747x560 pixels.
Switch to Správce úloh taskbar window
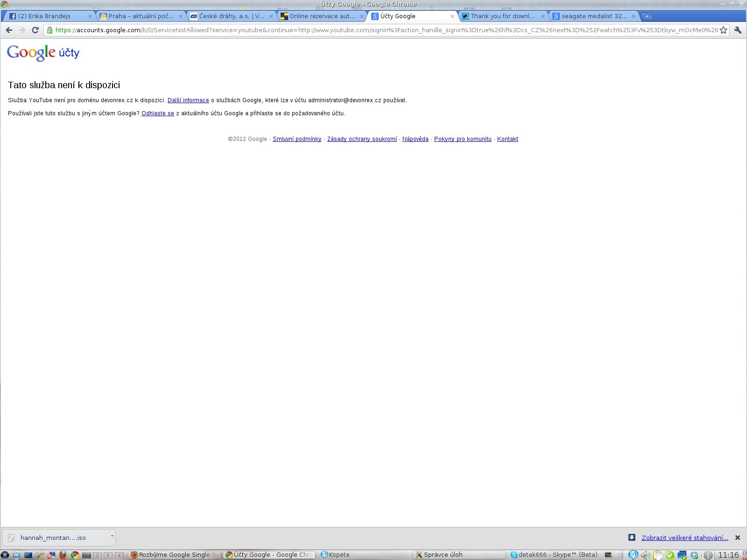(460, 555)
